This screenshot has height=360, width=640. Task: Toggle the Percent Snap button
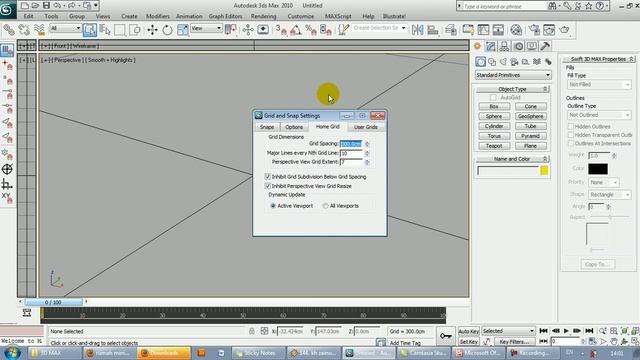point(311,30)
